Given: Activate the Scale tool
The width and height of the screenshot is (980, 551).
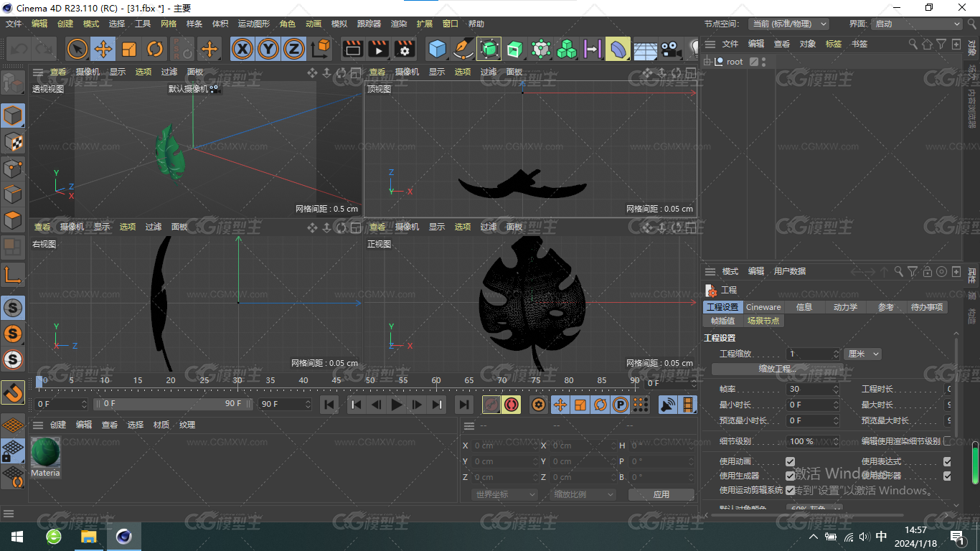Looking at the screenshot, I should [129, 49].
